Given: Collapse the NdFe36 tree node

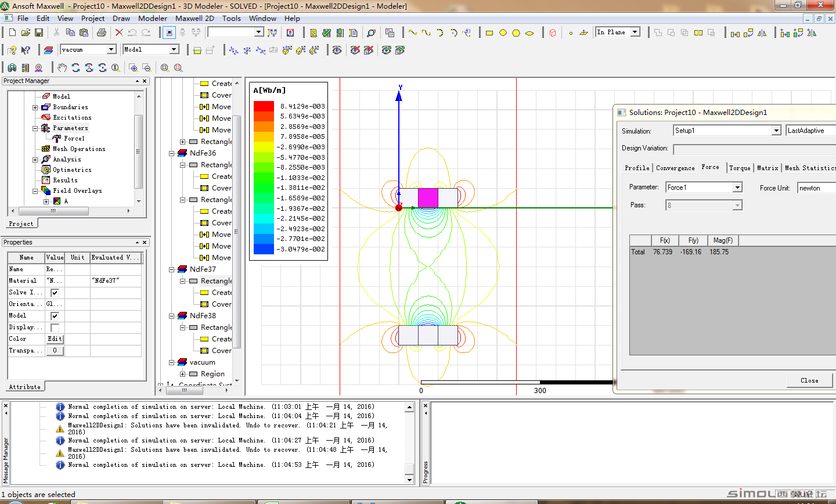Looking at the screenshot, I should [172, 153].
